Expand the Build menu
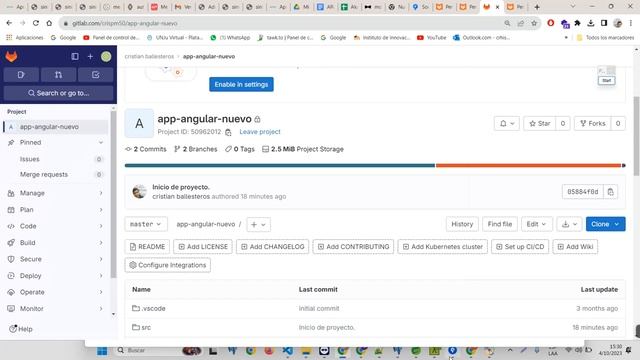The width and height of the screenshot is (640, 360). (x=56, y=243)
